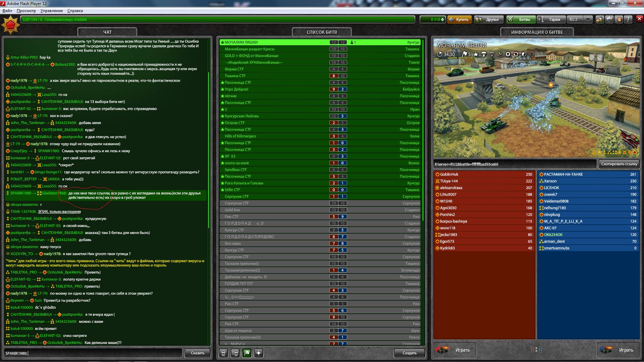This screenshot has width=644, height=362.
Task: Expand the RU 2 server dropdown
Action: pos(588,19)
